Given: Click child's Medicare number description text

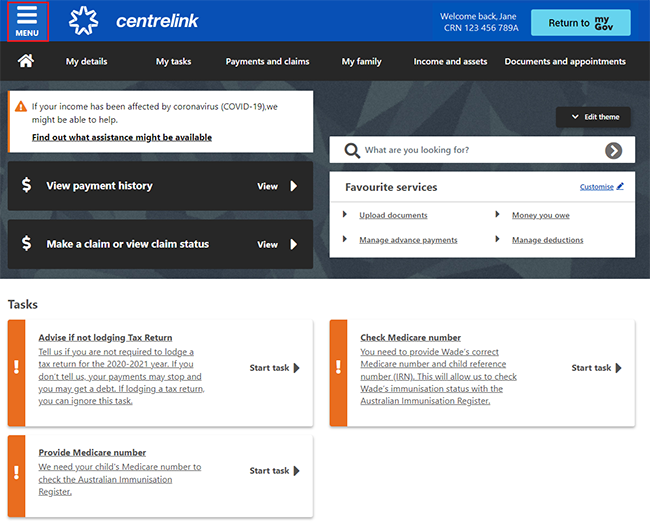Looking at the screenshot, I should 120,479.
